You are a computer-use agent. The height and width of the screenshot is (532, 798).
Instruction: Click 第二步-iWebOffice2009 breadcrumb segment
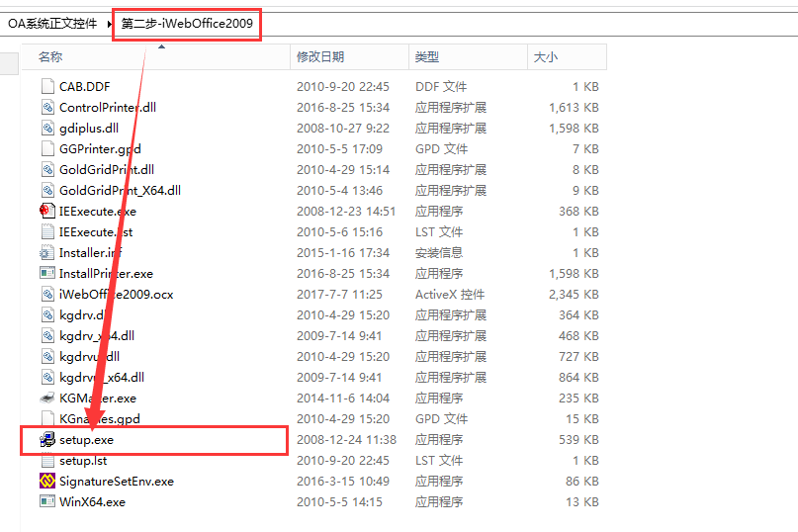[x=187, y=24]
